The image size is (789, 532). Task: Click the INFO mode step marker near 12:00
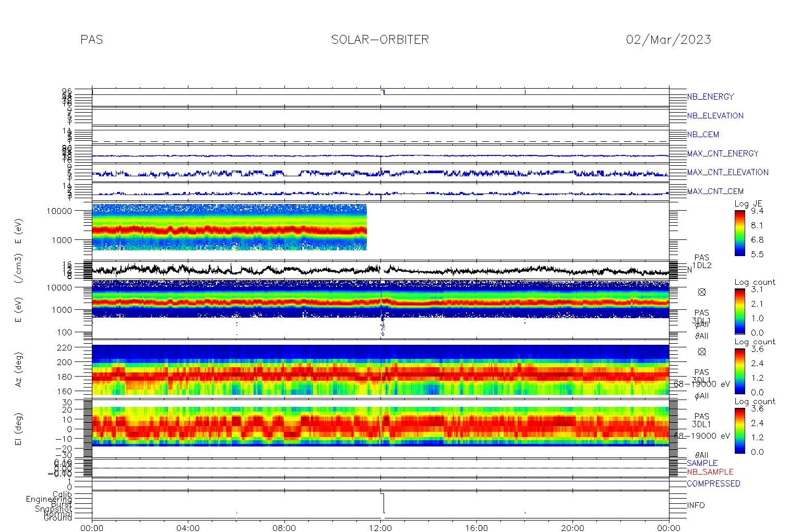pyautogui.click(x=384, y=503)
